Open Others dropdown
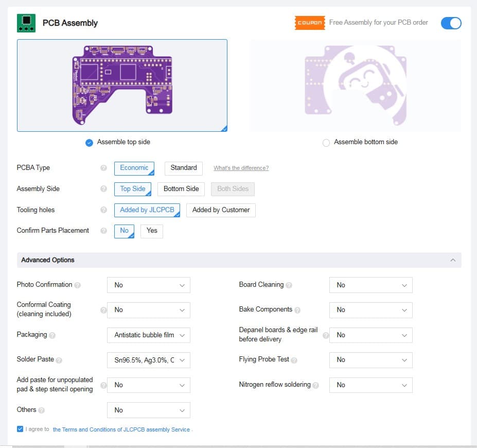477x448 pixels. [x=149, y=410]
